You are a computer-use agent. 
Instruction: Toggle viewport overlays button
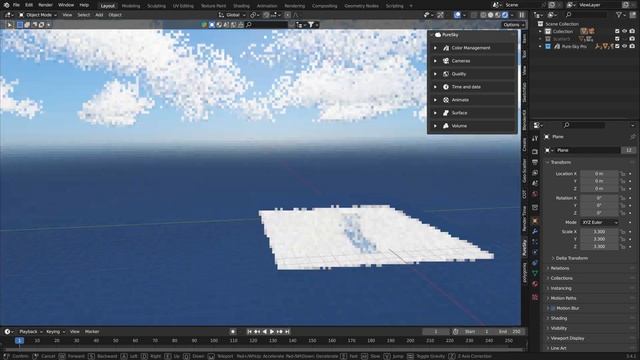coord(457,15)
